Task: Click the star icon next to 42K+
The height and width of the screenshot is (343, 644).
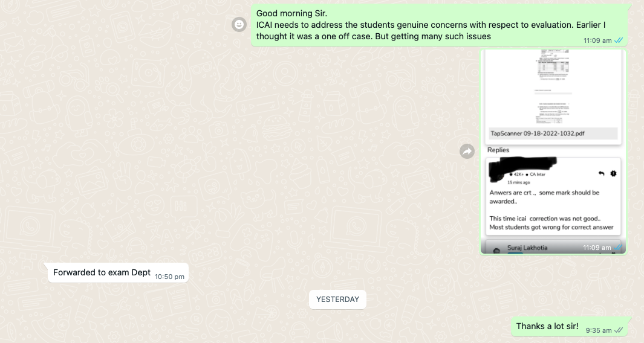Action: click(511, 175)
